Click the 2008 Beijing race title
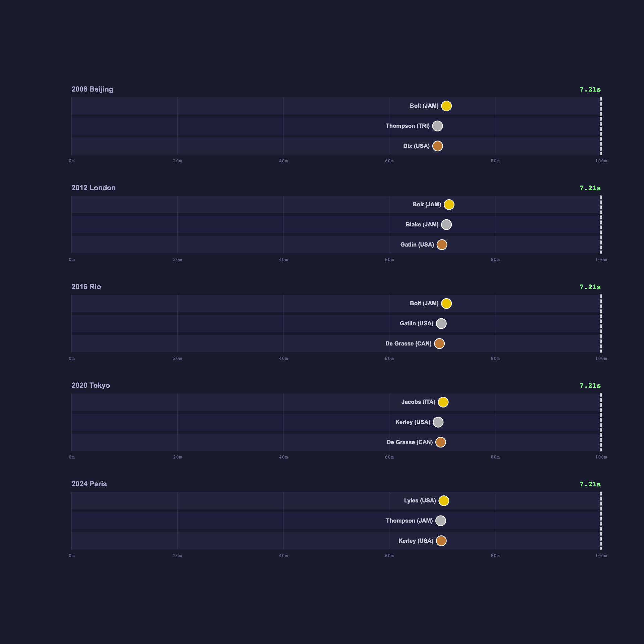The width and height of the screenshot is (644, 644). pos(92,89)
